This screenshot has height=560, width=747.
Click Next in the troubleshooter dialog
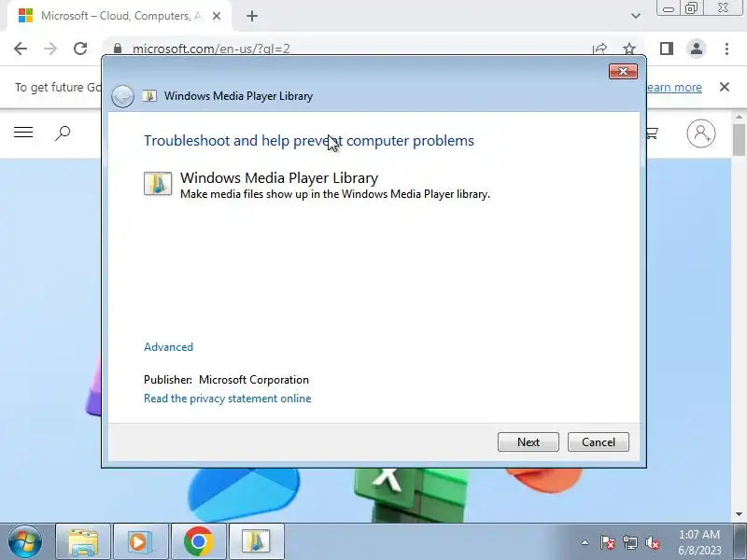pyautogui.click(x=528, y=441)
